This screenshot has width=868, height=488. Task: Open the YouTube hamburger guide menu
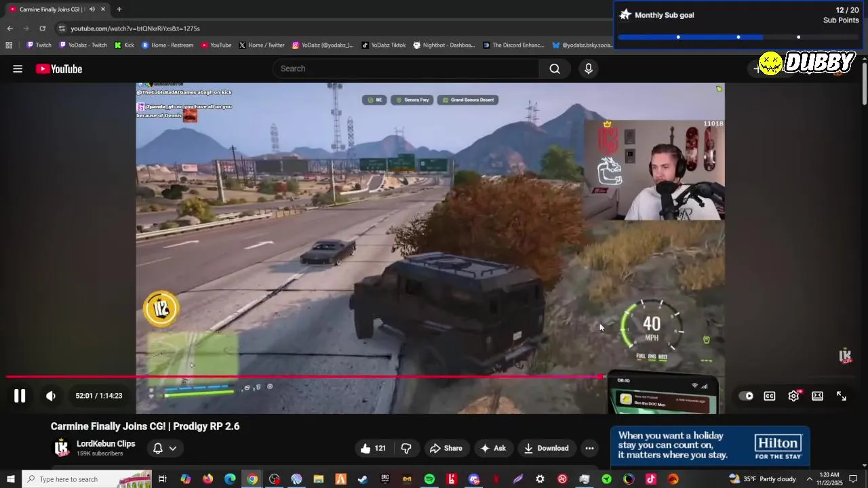pos(18,68)
